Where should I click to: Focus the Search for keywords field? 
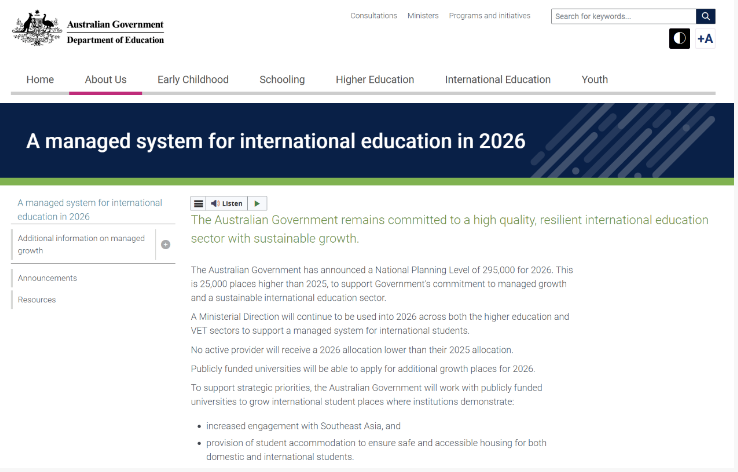click(x=624, y=16)
